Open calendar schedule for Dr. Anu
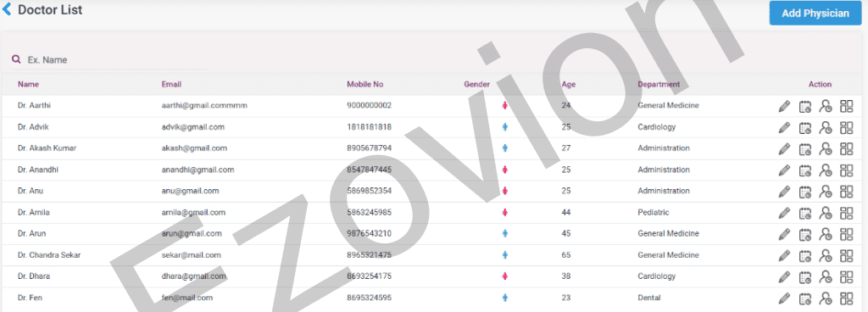The width and height of the screenshot is (868, 312). 805,192
